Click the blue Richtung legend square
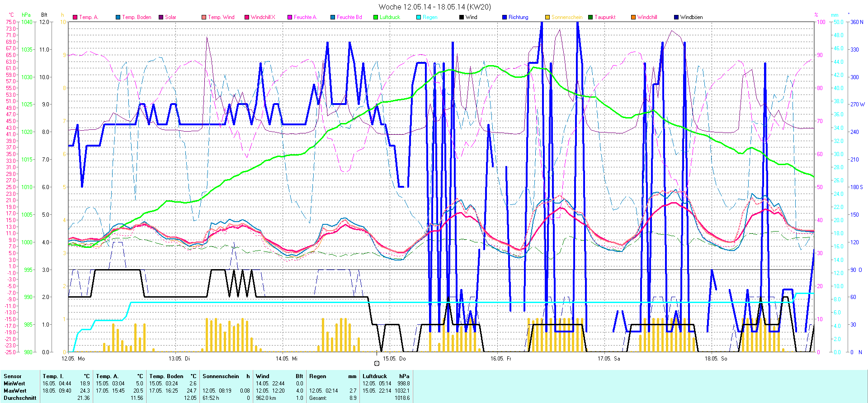 pyautogui.click(x=505, y=17)
